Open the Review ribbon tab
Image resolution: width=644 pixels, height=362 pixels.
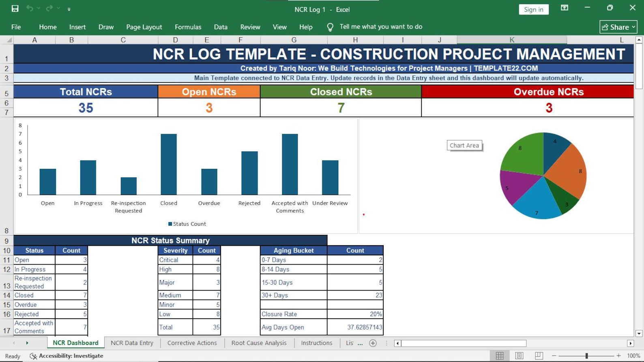(250, 27)
